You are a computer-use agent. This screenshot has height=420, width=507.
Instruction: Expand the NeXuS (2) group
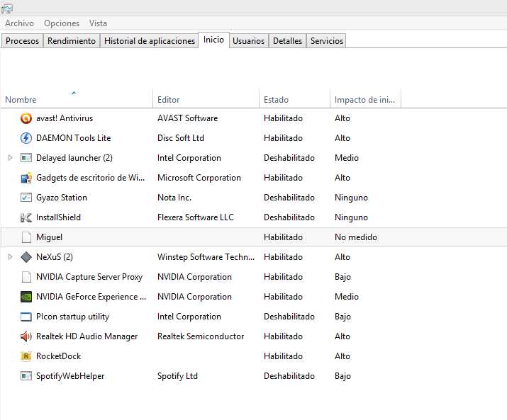click(x=11, y=257)
